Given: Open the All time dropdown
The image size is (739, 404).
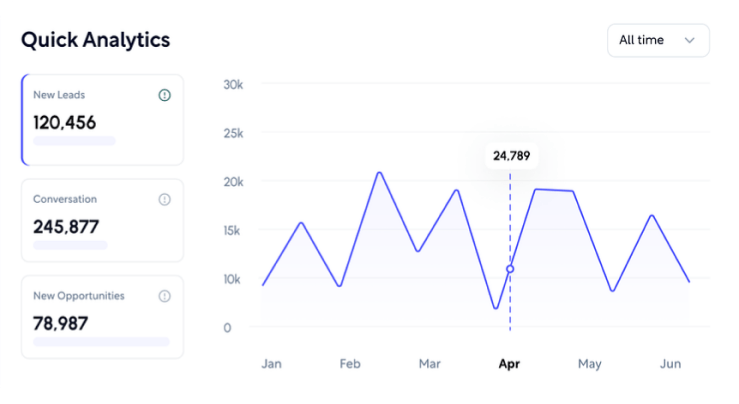Looking at the screenshot, I should (x=657, y=40).
